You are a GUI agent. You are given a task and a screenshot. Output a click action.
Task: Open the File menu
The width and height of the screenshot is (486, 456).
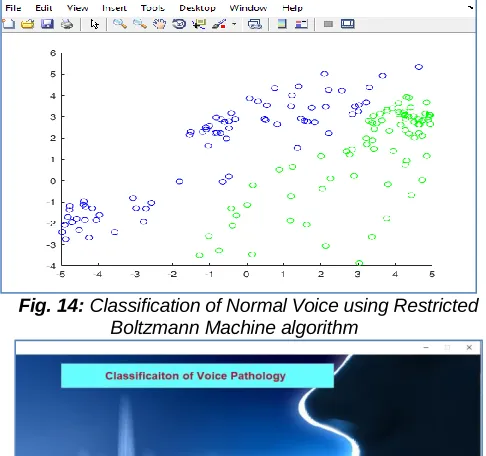[13, 8]
